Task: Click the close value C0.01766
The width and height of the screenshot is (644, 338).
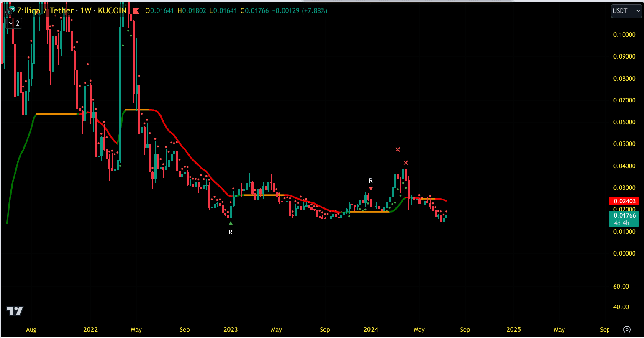Action: pos(255,11)
